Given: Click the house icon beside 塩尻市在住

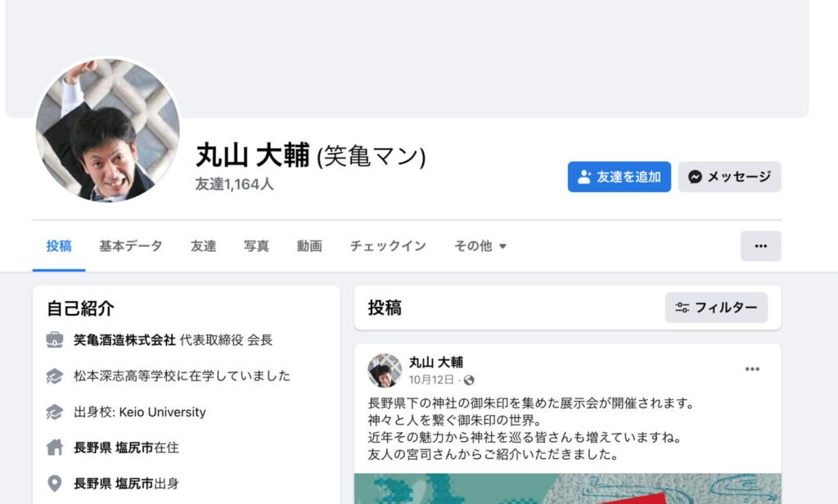Looking at the screenshot, I should [x=55, y=448].
